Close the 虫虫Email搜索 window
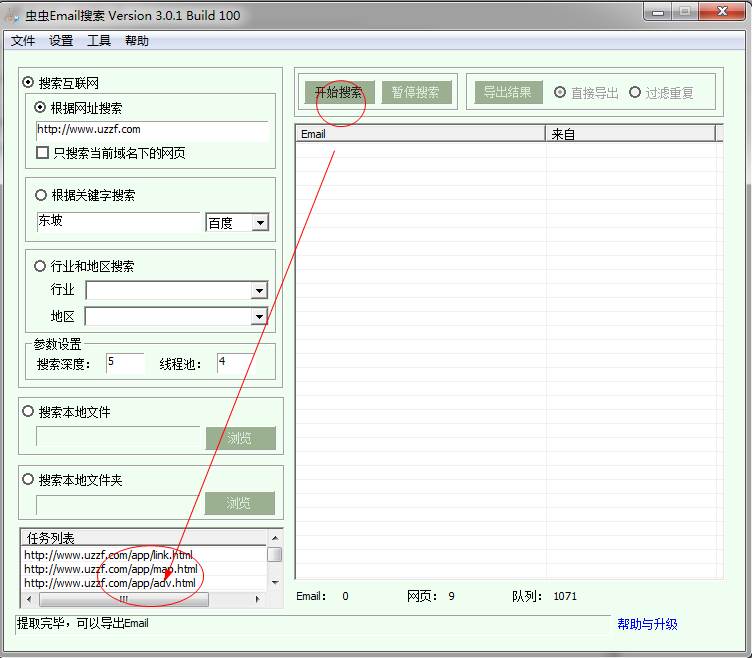Image resolution: width=752 pixels, height=658 pixels. [722, 11]
